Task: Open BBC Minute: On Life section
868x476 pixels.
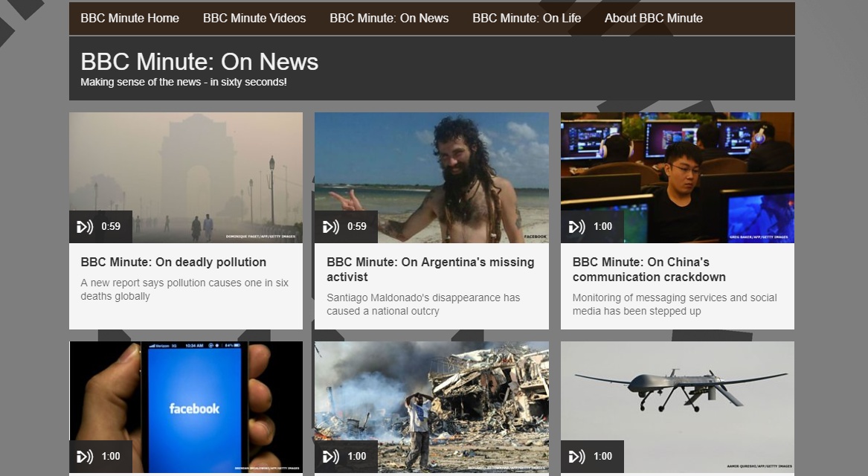Action: (x=527, y=19)
